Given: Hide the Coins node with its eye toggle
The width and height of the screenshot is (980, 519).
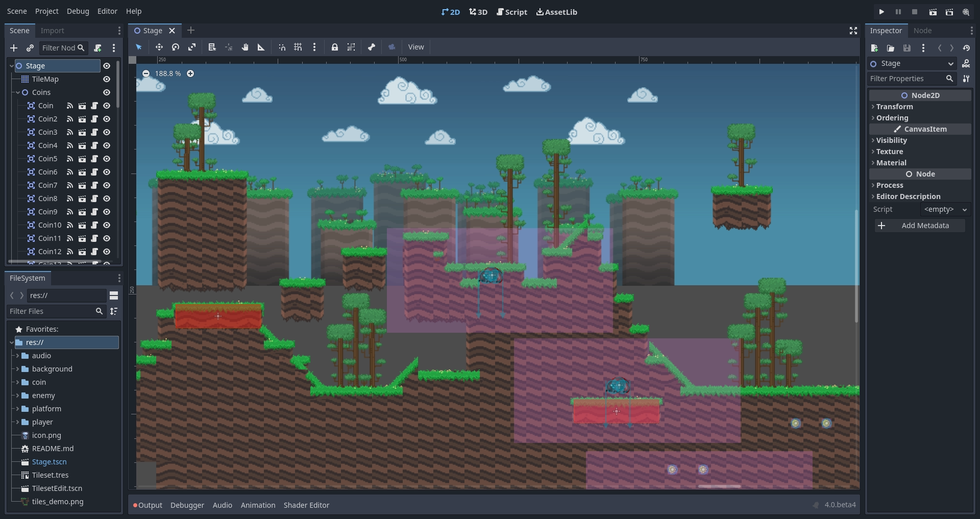Looking at the screenshot, I should point(106,92).
